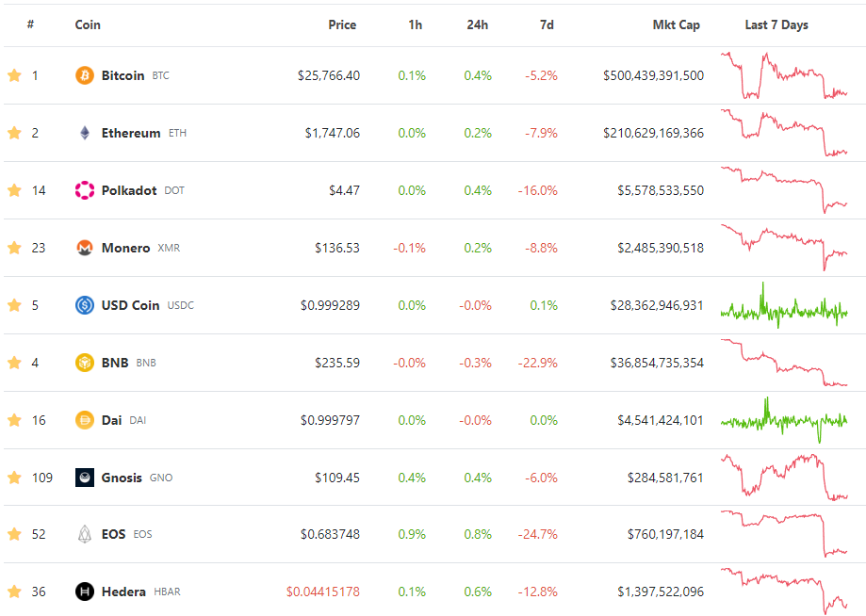Open the USD Coin page link
Image resolution: width=866 pixels, height=616 pixels.
pyautogui.click(x=130, y=305)
